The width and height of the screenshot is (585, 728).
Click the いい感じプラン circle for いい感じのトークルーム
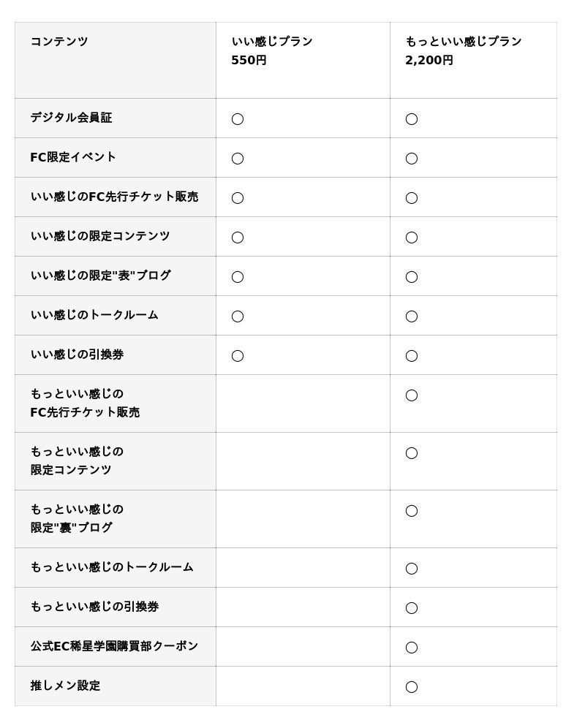(238, 316)
